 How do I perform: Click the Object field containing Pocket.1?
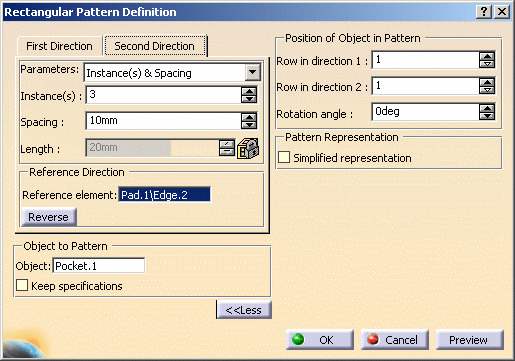pos(99,266)
